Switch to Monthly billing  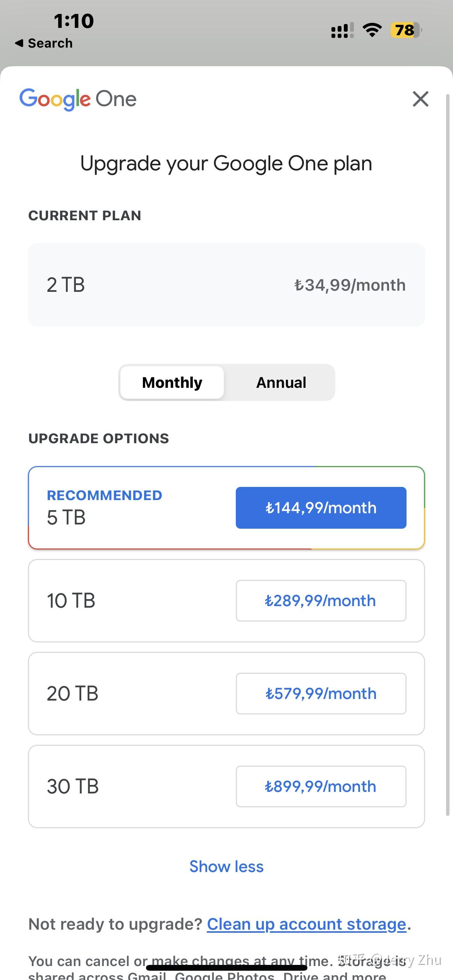point(172,382)
